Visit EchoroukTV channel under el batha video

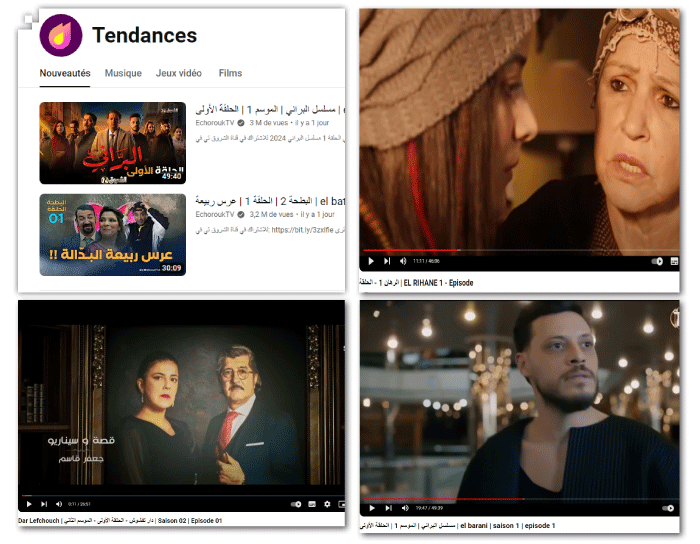coord(215,215)
